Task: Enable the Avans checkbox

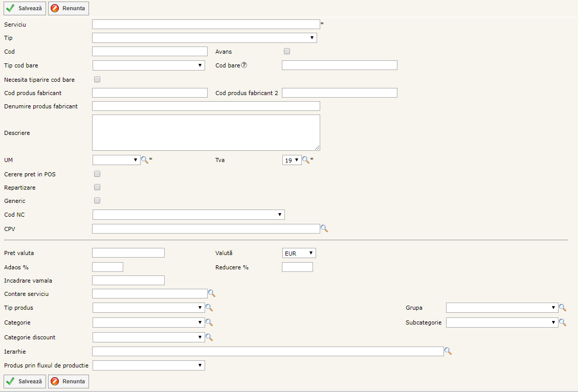Action: pos(287,51)
